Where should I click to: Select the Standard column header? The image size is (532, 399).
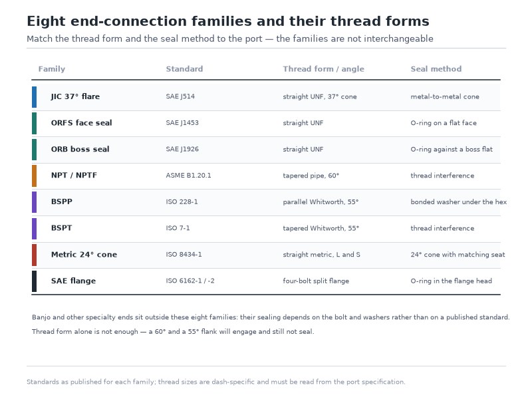point(184,69)
